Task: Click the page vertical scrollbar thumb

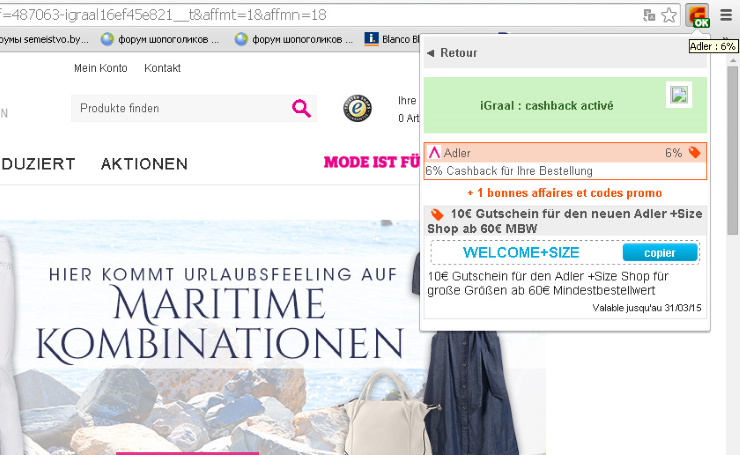Action: coord(732,150)
